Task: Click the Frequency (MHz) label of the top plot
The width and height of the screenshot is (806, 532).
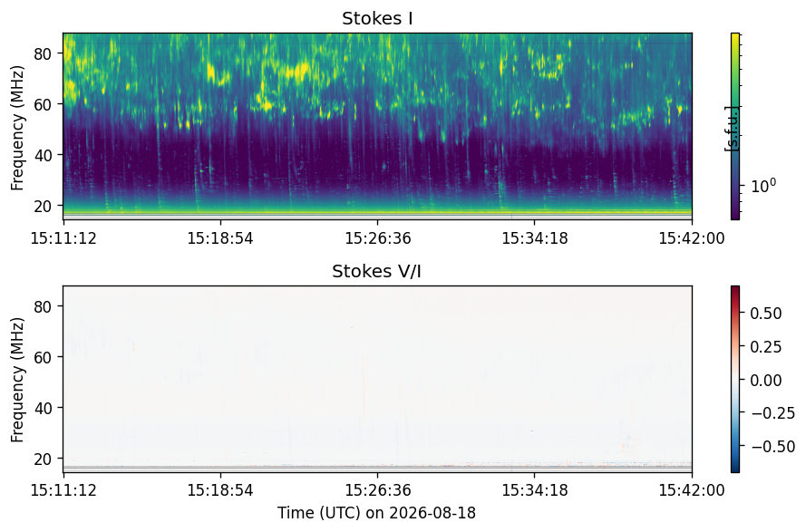Action: pos(17,128)
